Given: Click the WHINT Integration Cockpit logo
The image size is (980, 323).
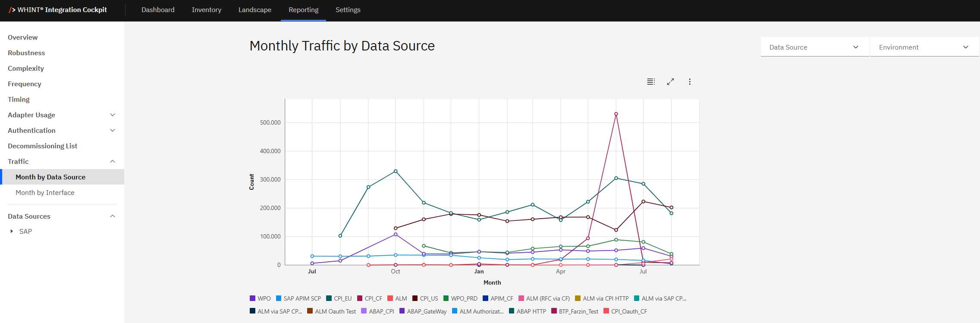Looking at the screenshot, I should point(58,10).
